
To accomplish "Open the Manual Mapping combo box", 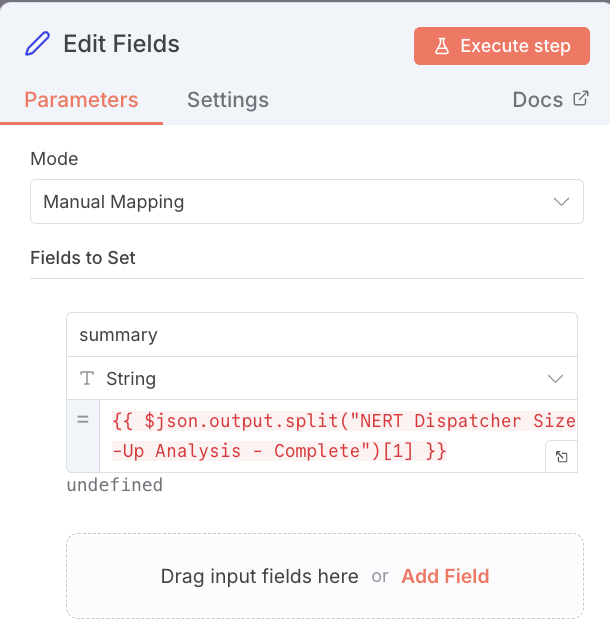I will 306,202.
